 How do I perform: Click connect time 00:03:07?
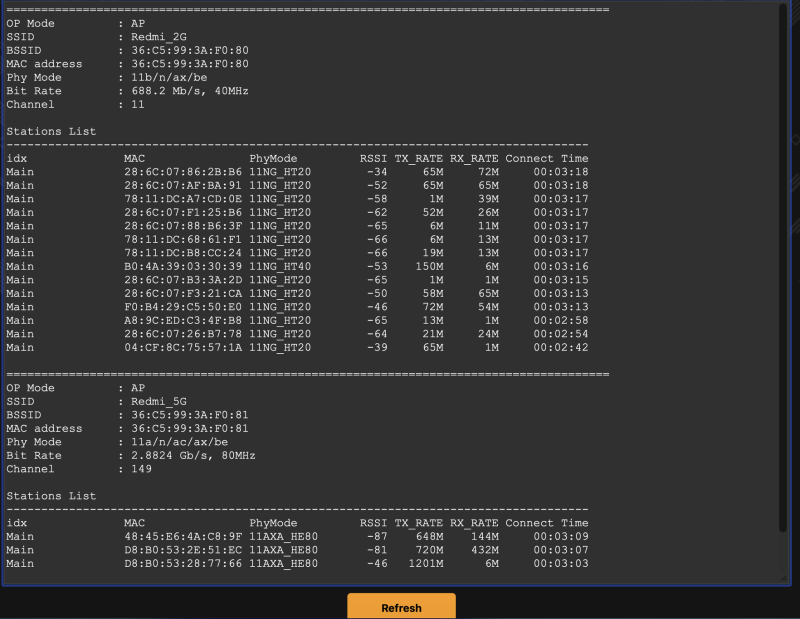(x=561, y=550)
